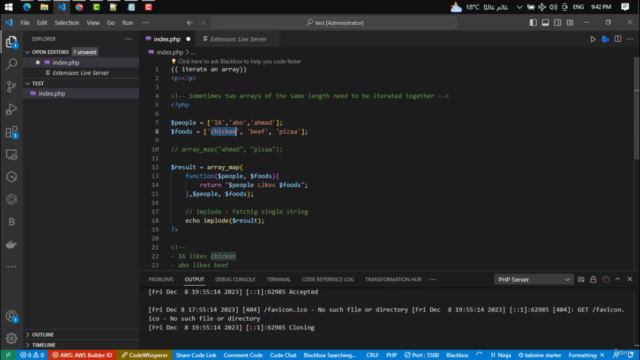Open the Run menu
Screen dimensions: 640x360
(x=127, y=23)
